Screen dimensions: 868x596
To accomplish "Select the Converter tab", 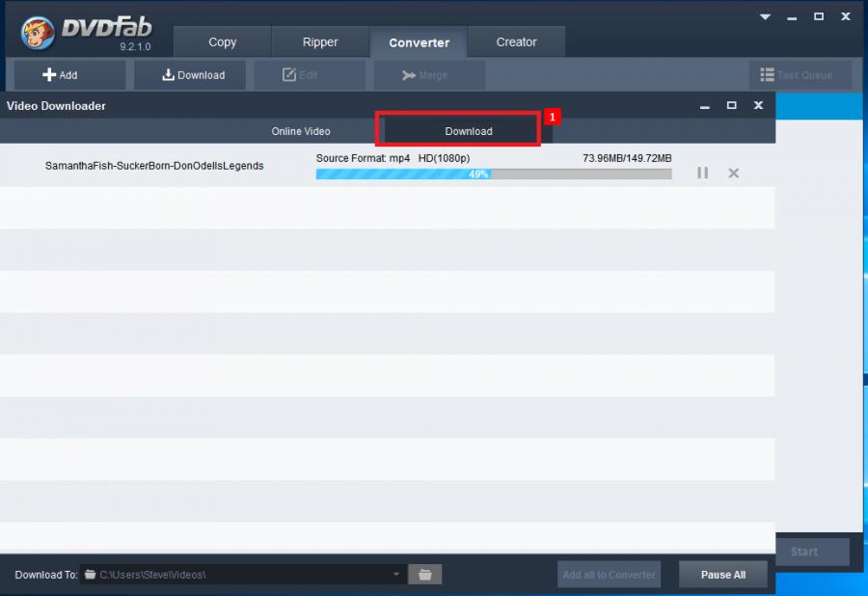I will coord(419,42).
